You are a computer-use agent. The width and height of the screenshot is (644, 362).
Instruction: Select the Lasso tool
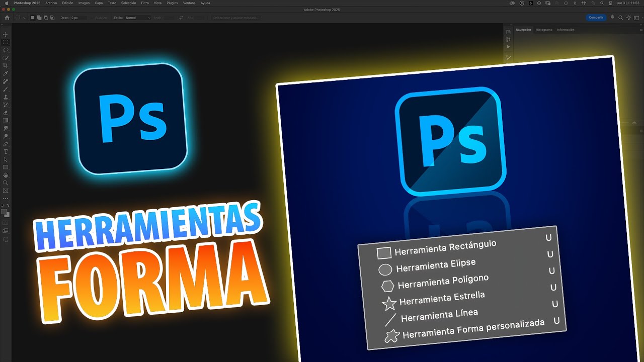[x=6, y=50]
